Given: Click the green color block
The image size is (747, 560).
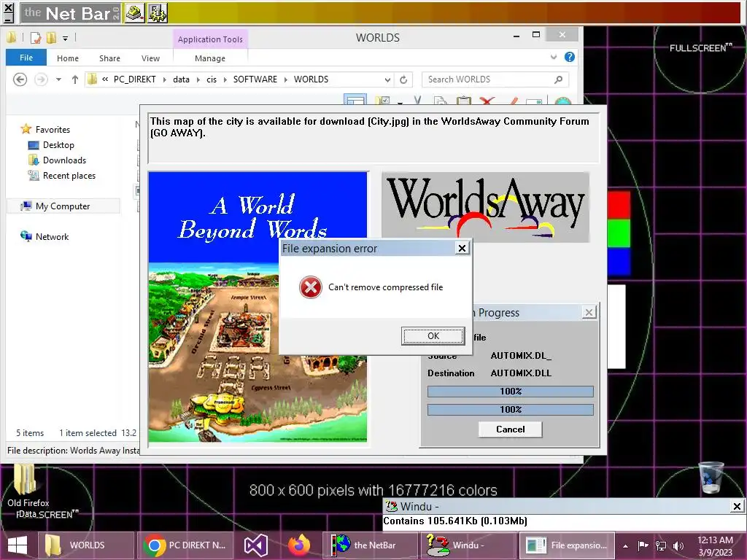Looking at the screenshot, I should pos(619,233).
